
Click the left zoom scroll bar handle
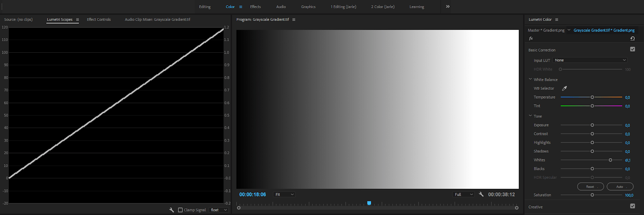239,208
